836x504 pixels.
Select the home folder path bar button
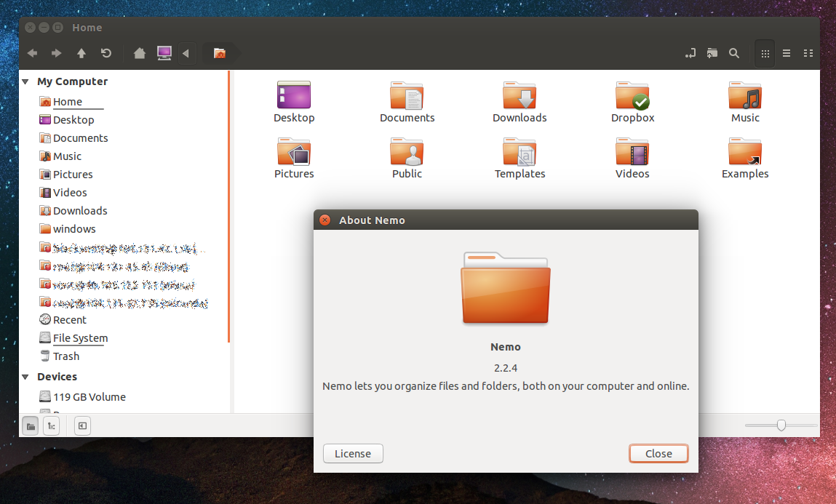coord(220,53)
